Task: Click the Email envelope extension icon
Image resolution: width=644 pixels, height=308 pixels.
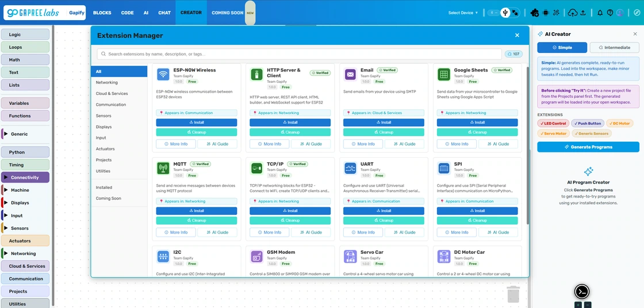Action: coord(350,74)
